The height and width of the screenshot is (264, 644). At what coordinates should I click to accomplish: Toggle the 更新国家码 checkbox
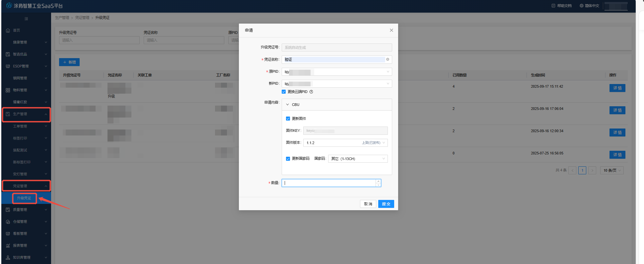click(x=288, y=159)
